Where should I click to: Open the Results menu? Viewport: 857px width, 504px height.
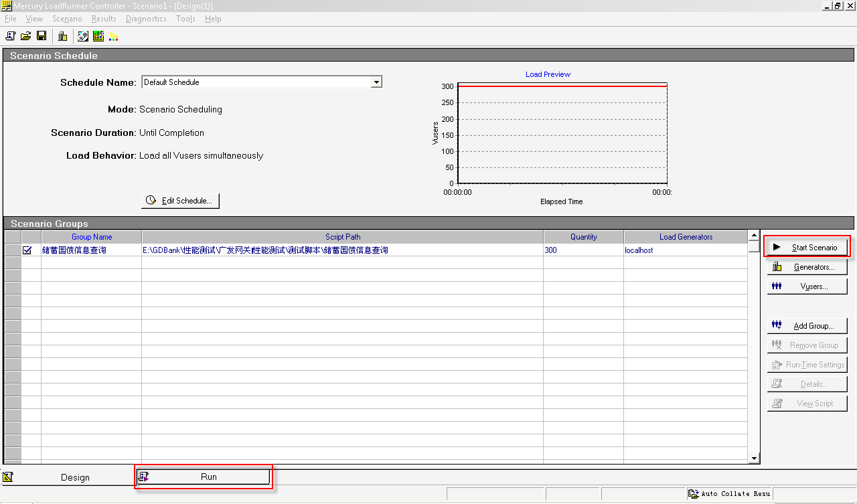click(104, 19)
